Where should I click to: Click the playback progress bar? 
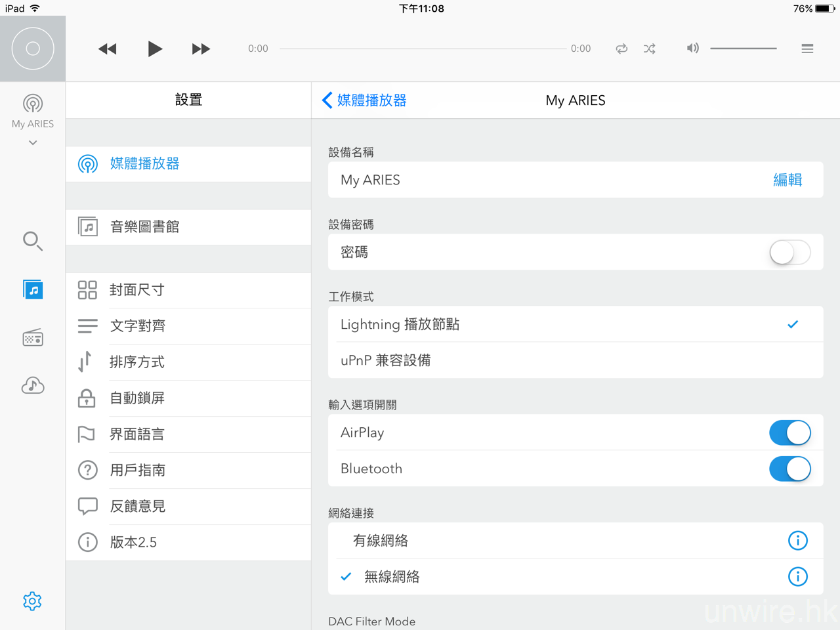click(423, 49)
